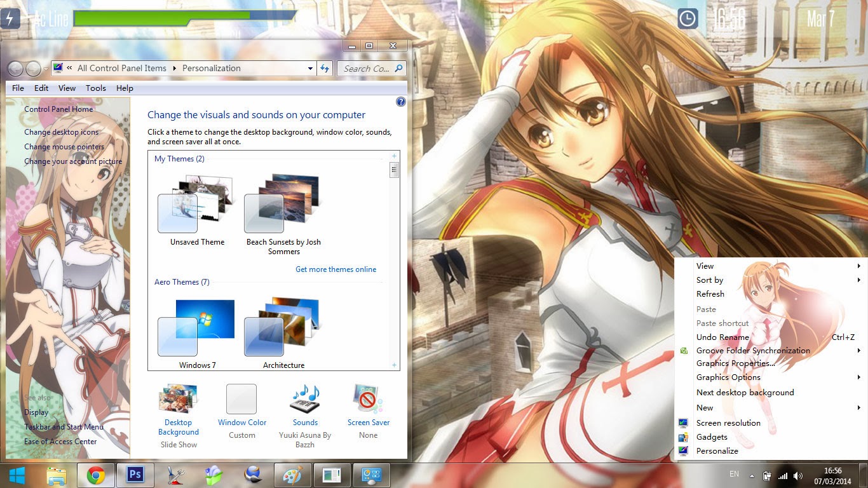Click the refresh button beside address bar
The height and width of the screenshot is (488, 868).
325,68
